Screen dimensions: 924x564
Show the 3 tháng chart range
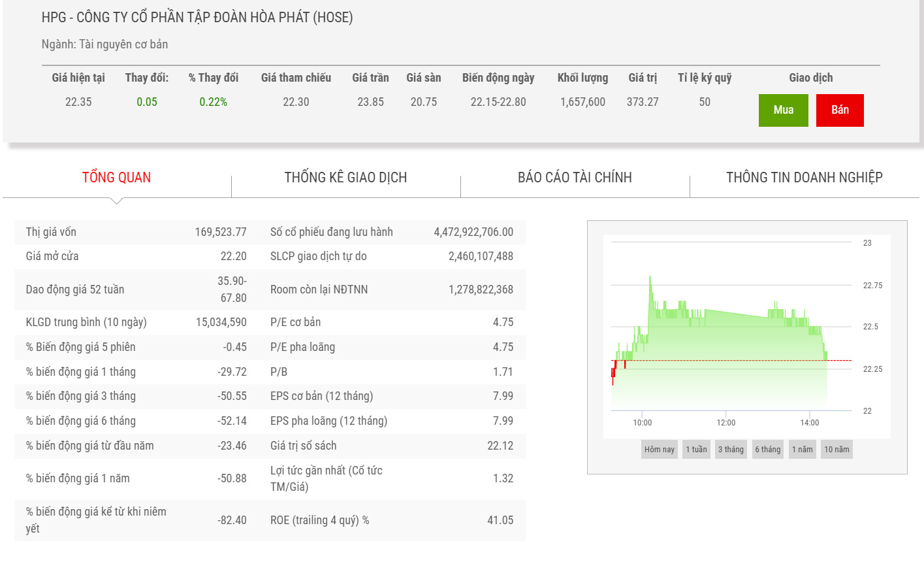[x=731, y=450]
